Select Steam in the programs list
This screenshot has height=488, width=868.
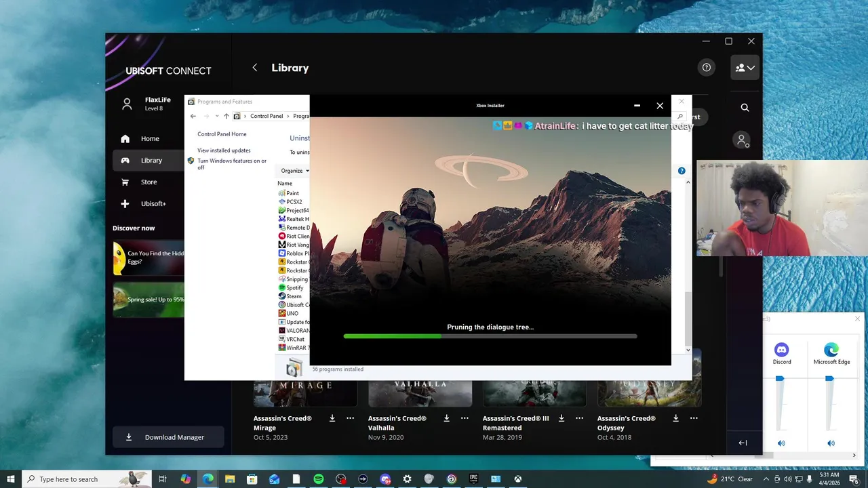294,296
